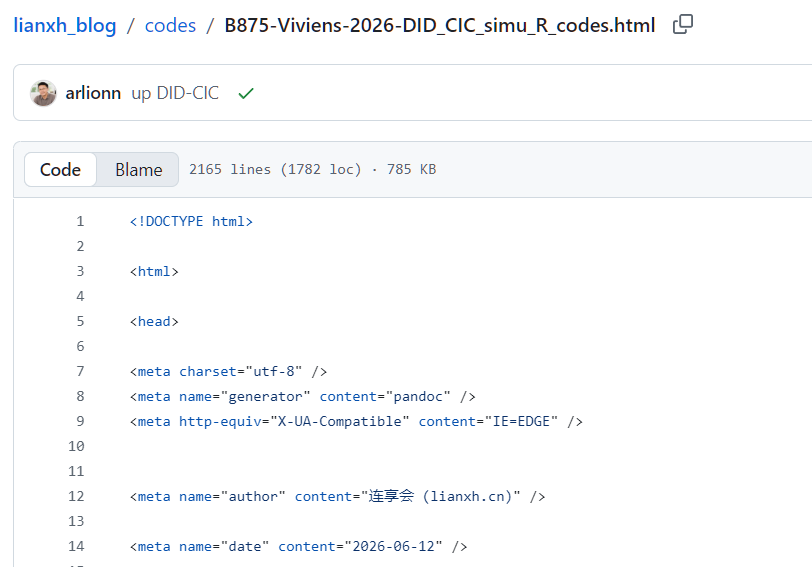Click the meta generator pandoc line
This screenshot has height=567, width=812.
[x=302, y=397]
